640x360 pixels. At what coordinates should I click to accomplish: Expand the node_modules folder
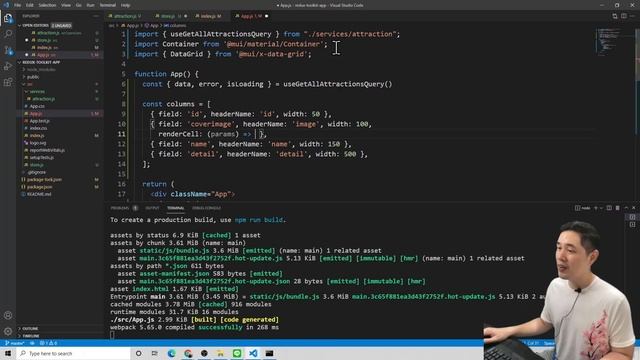point(39,69)
